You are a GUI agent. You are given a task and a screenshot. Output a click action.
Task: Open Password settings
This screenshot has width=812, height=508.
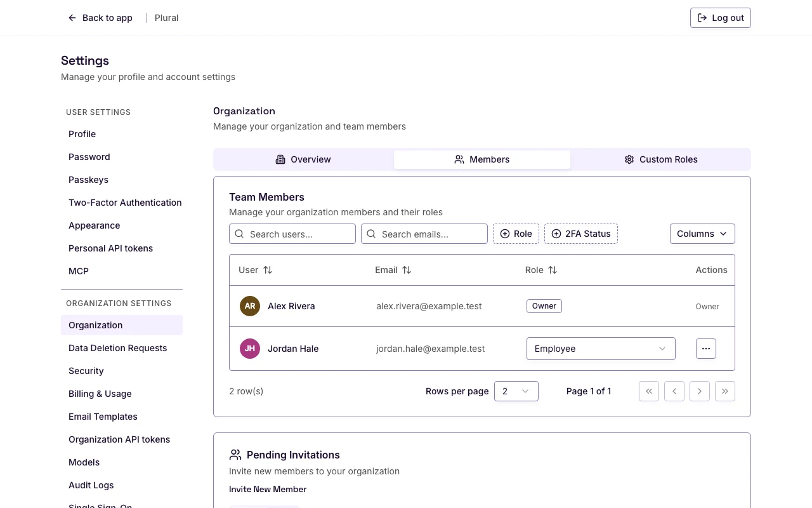point(122,157)
